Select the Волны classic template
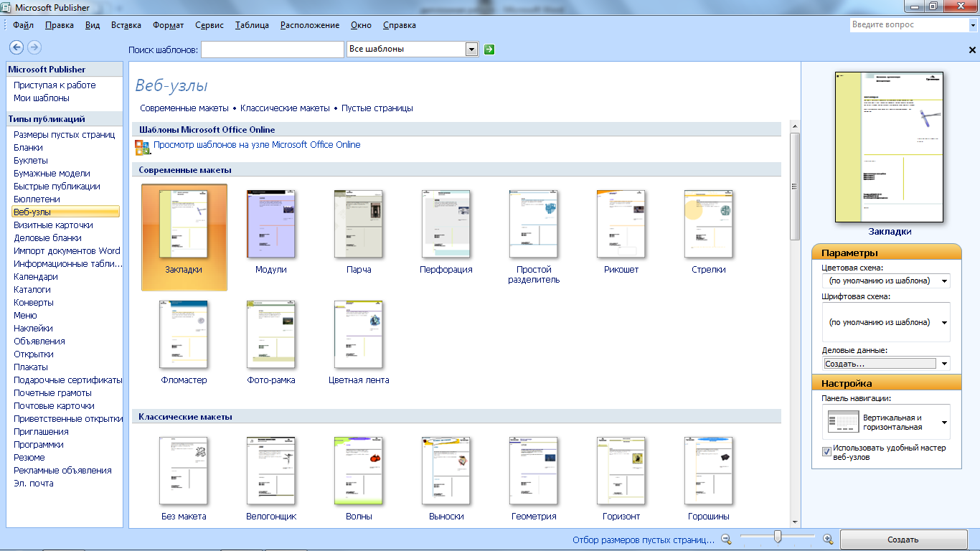This screenshot has height=551, width=980. coord(359,471)
